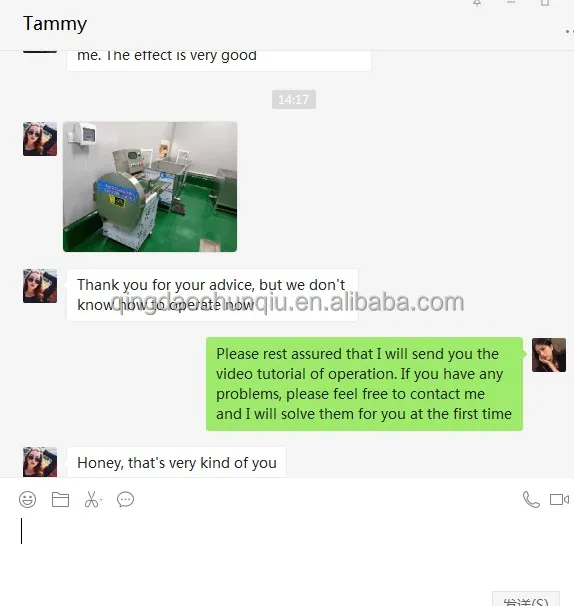The image size is (574, 606).
Task: Select the scissors screenshot tool
Action: tap(91, 499)
